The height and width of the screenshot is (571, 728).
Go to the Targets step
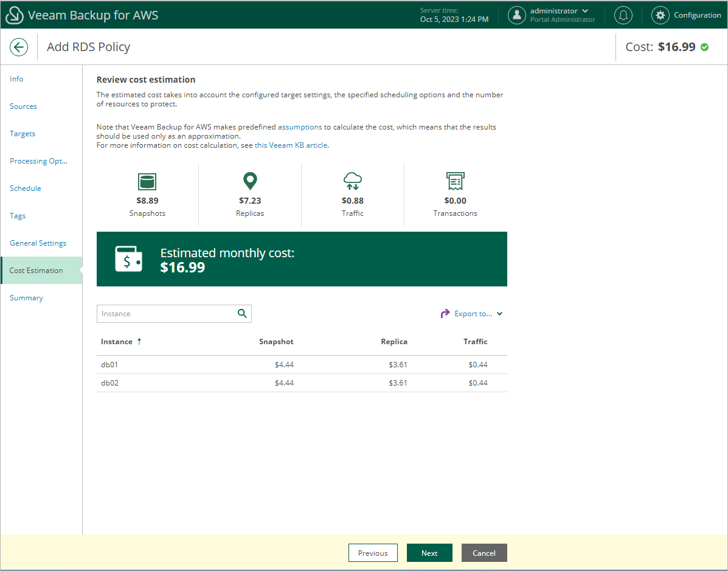(23, 134)
